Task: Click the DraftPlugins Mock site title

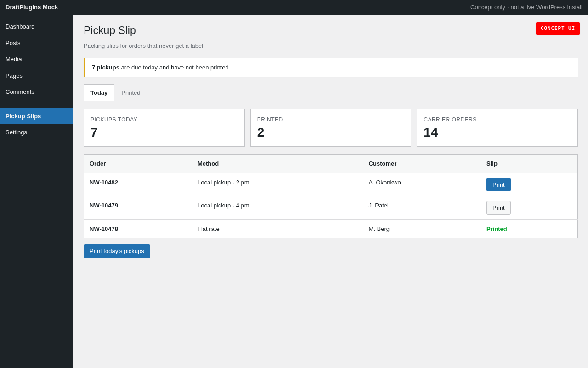Action: pyautogui.click(x=32, y=7)
